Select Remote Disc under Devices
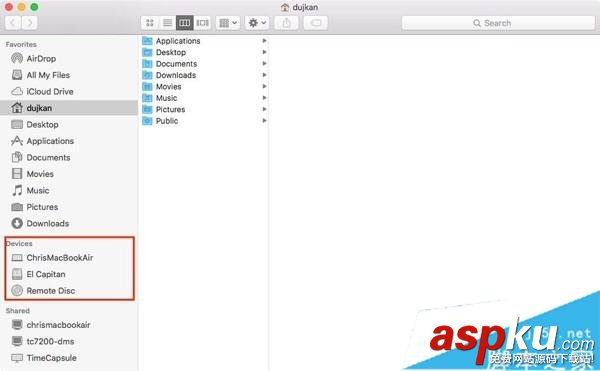This screenshot has height=371, width=600. point(69,290)
